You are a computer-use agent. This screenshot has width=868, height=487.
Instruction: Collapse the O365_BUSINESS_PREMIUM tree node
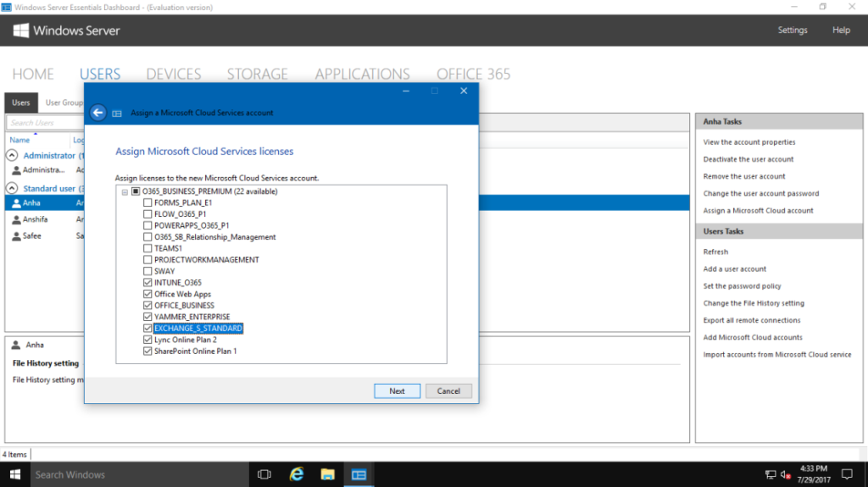pyautogui.click(x=125, y=192)
